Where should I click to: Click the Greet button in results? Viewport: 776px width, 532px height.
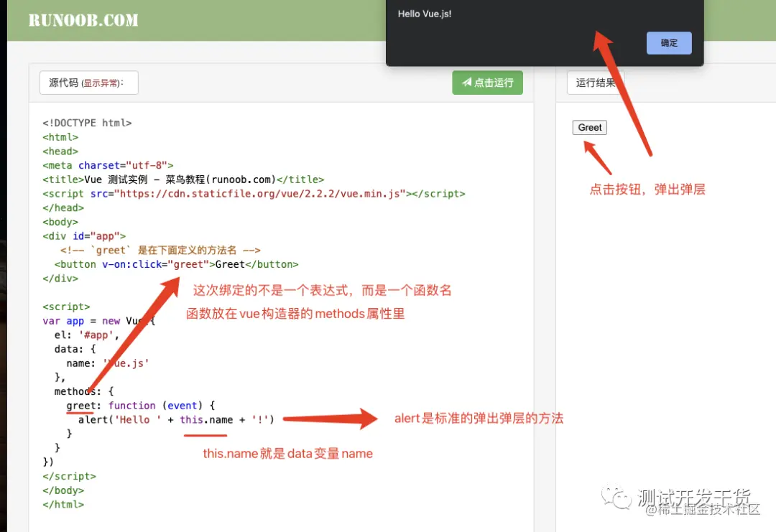click(589, 128)
